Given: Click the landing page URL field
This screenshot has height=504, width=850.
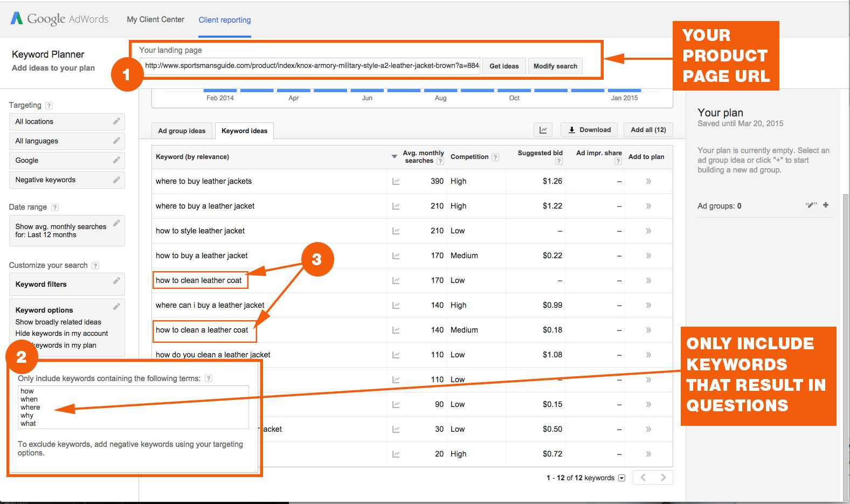Looking at the screenshot, I should [311, 66].
